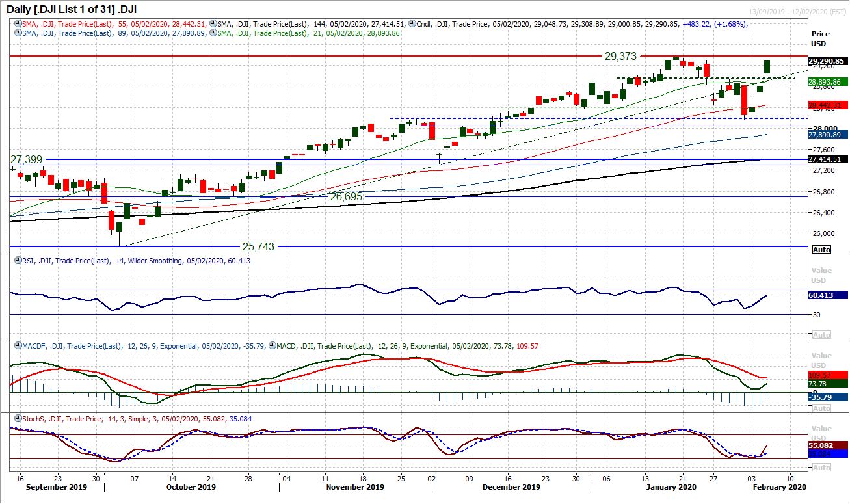The height and width of the screenshot is (504, 850).
Task: Click the green 73.78 MACD value tag
Action: click(x=827, y=384)
